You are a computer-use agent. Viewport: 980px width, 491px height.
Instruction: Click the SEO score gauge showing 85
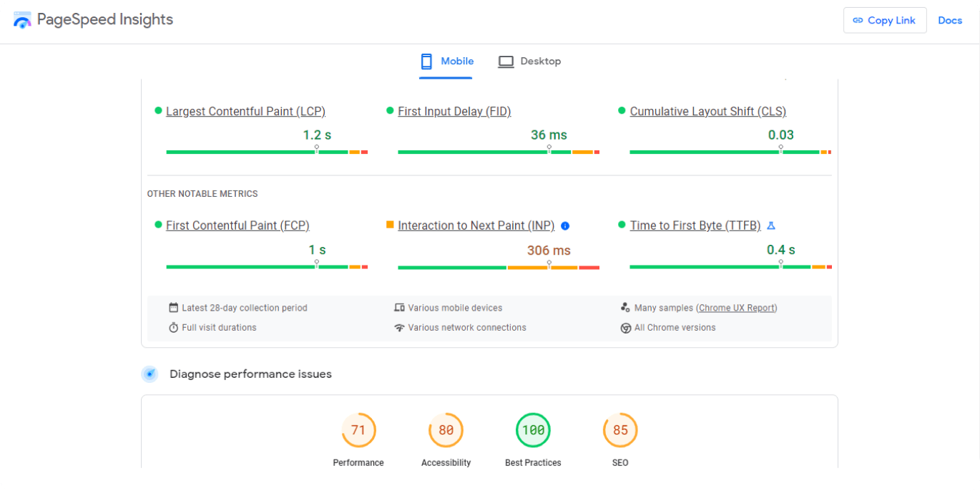pos(620,430)
